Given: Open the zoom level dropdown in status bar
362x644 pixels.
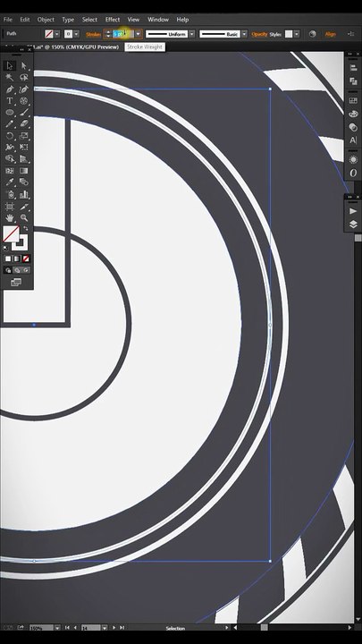Looking at the screenshot, I should [x=57, y=628].
